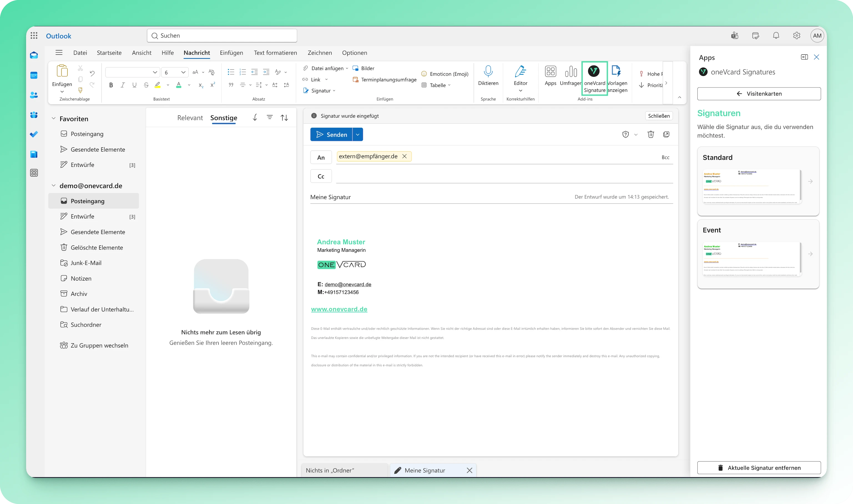
Task: Toggle strikethrough formatting
Action: tap(146, 85)
